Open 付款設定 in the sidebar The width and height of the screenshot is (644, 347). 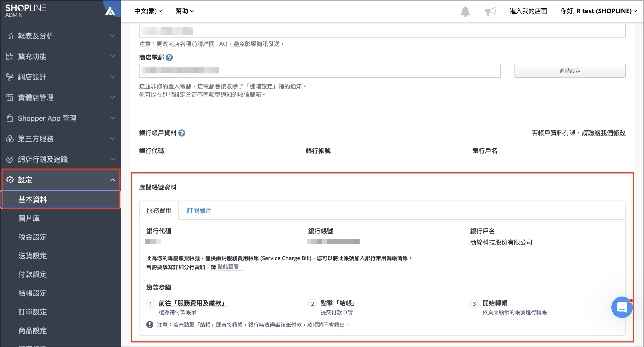pyautogui.click(x=32, y=274)
